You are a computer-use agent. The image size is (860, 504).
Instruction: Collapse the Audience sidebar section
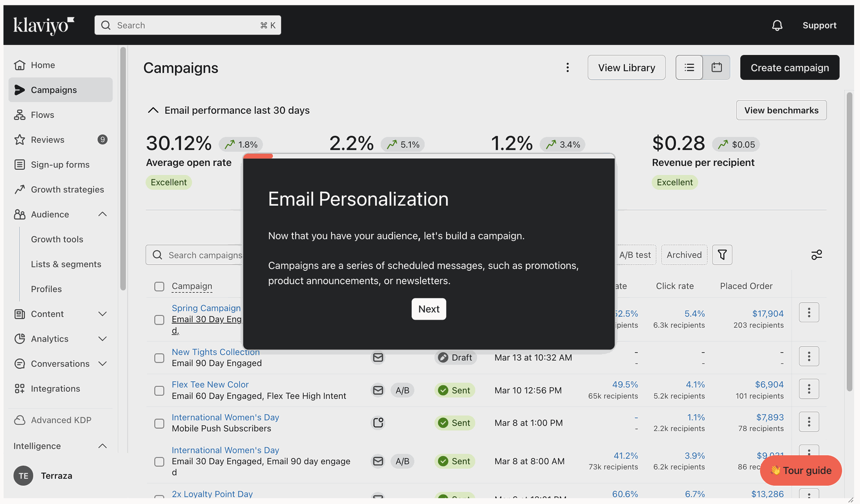coord(103,214)
